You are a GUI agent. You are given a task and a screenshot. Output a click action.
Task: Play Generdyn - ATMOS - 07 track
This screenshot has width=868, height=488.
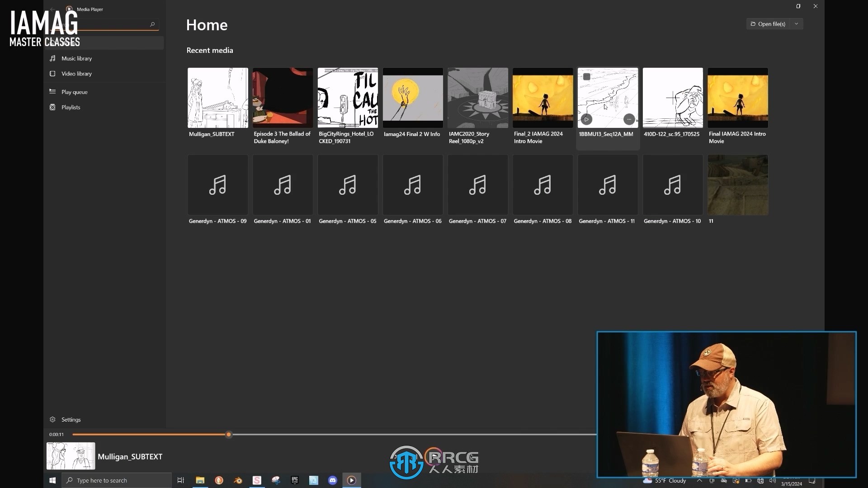pyautogui.click(x=478, y=185)
